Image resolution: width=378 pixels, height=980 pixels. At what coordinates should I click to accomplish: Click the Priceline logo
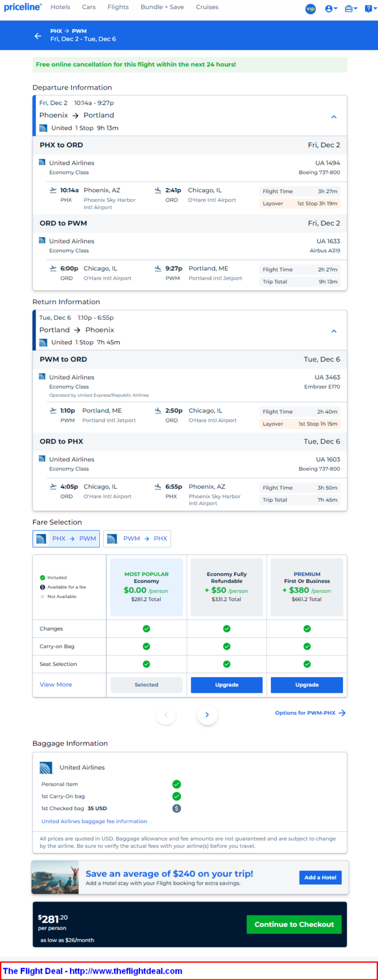coord(23,7)
